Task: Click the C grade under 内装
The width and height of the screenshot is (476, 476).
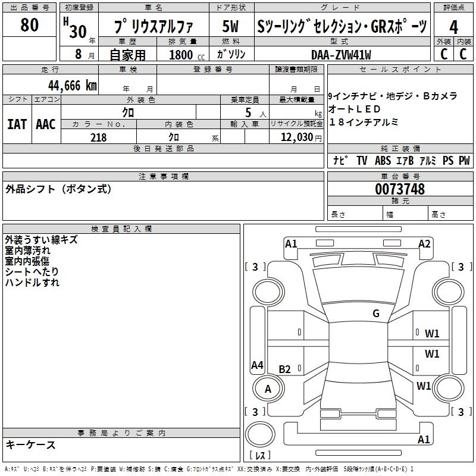Action: click(x=463, y=54)
